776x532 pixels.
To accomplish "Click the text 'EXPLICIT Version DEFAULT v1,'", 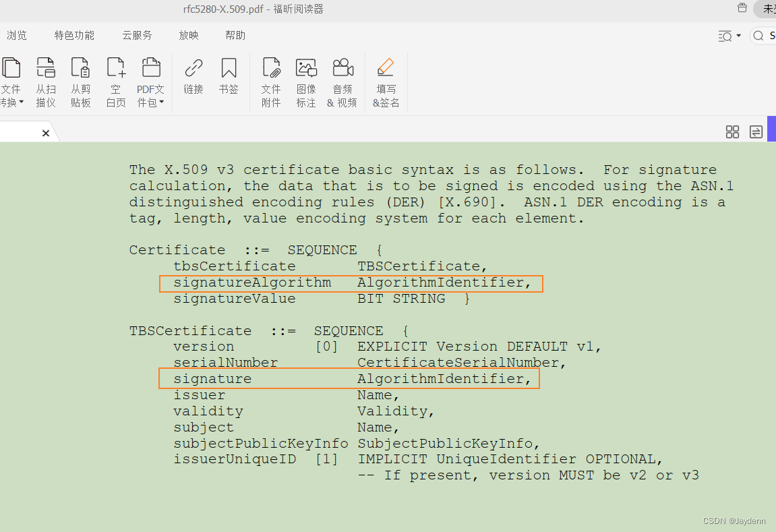I will [479, 347].
